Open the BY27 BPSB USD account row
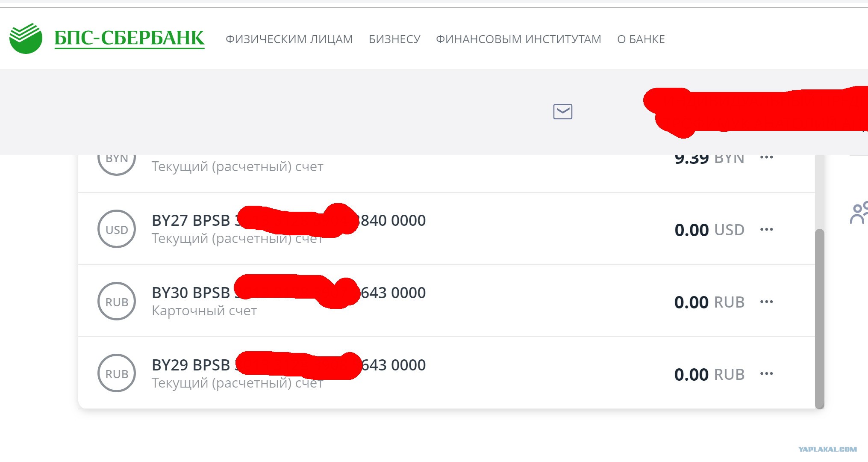 click(x=446, y=229)
